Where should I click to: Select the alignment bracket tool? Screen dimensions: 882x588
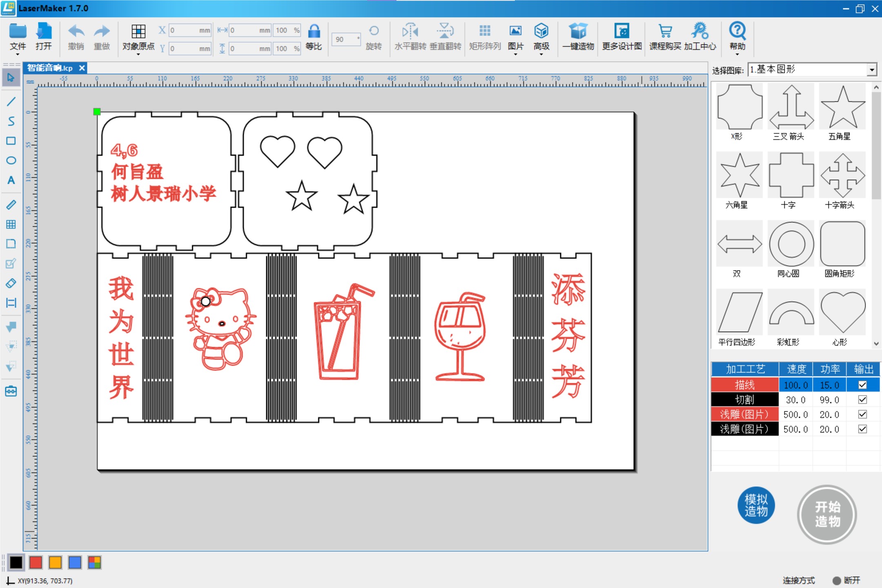coord(11,303)
